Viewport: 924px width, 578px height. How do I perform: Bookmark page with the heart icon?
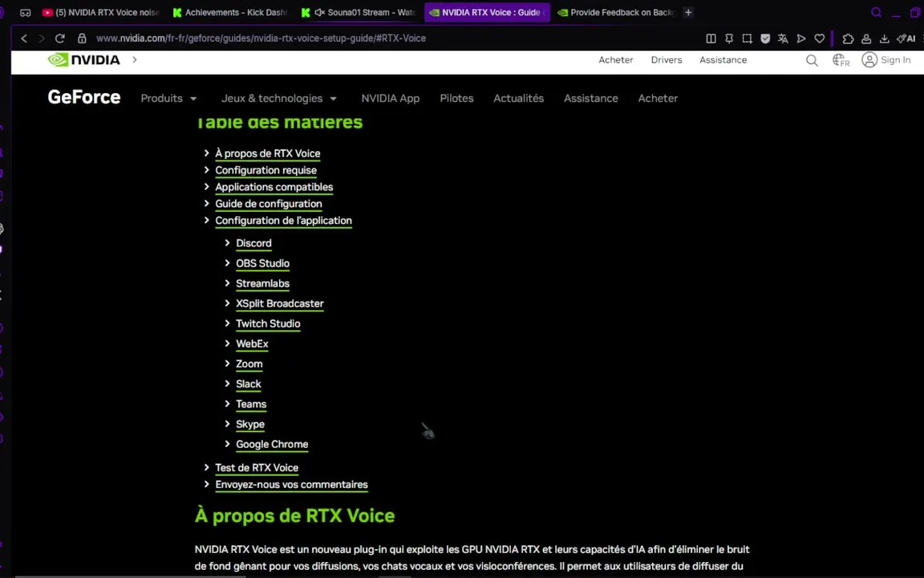(819, 39)
